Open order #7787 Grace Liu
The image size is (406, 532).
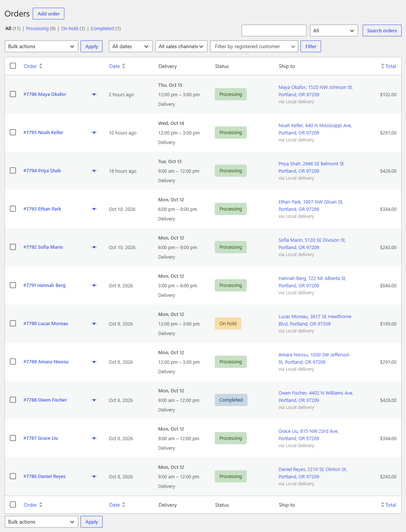tap(41, 438)
